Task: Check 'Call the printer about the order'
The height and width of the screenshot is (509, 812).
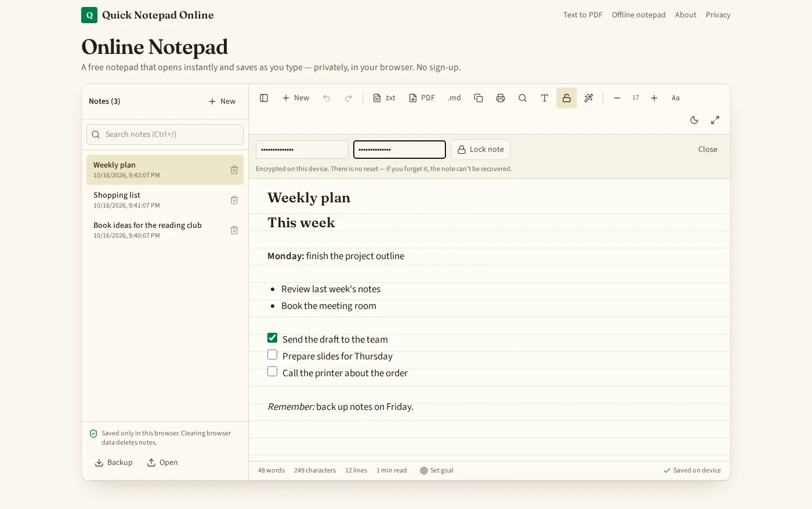Action: tap(273, 372)
